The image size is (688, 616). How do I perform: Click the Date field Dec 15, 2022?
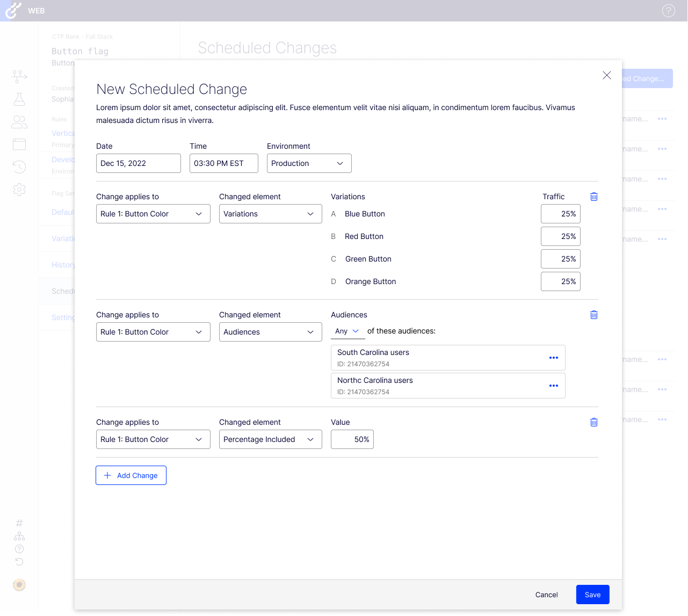pyautogui.click(x=139, y=163)
